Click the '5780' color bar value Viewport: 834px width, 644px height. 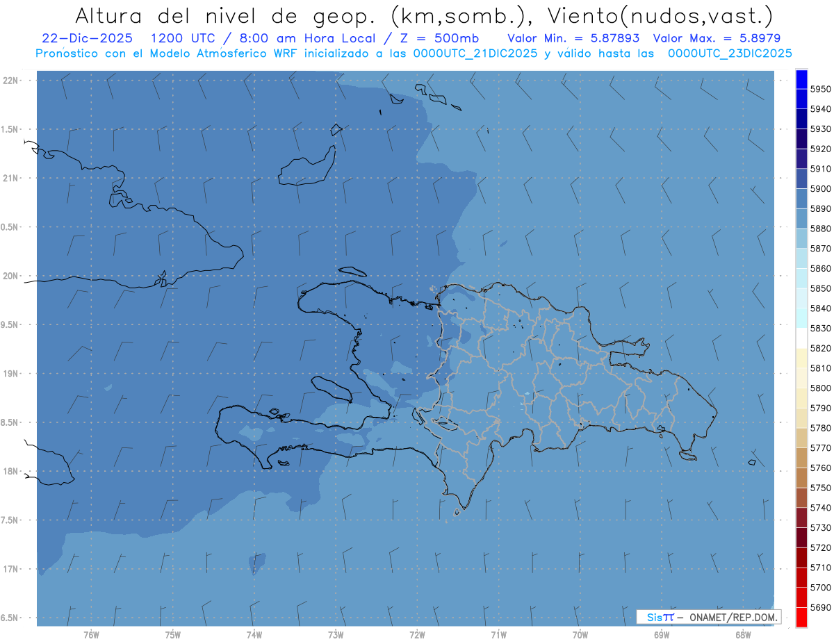(x=820, y=428)
